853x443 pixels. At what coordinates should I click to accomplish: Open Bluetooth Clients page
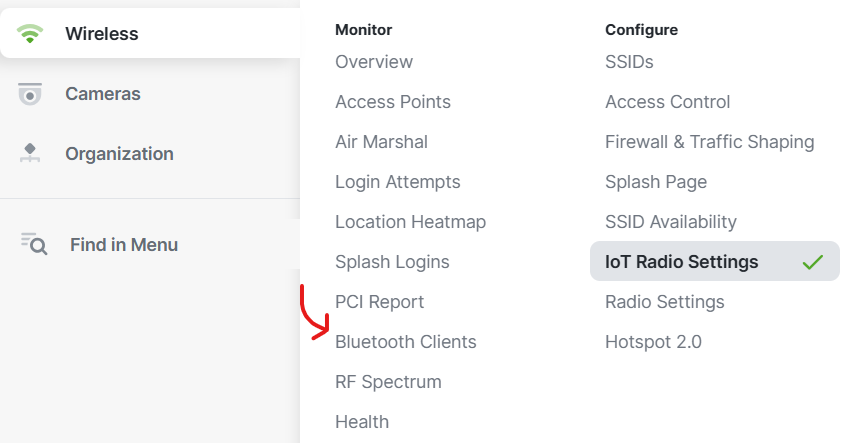406,342
